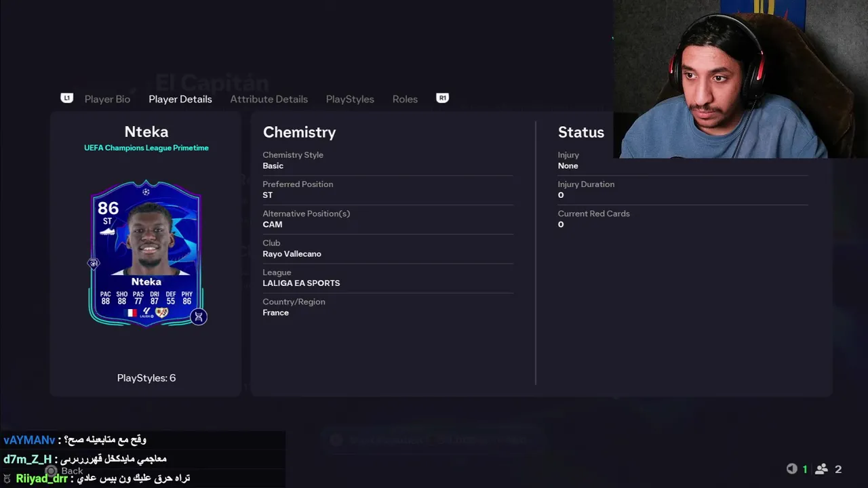Click the 'LALIGA EA SPORTS' league value

pyautogui.click(x=301, y=283)
